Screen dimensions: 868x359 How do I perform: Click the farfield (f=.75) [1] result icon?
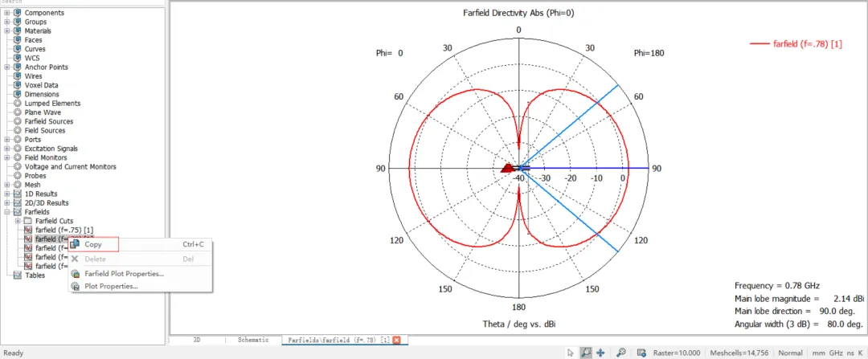pos(29,230)
